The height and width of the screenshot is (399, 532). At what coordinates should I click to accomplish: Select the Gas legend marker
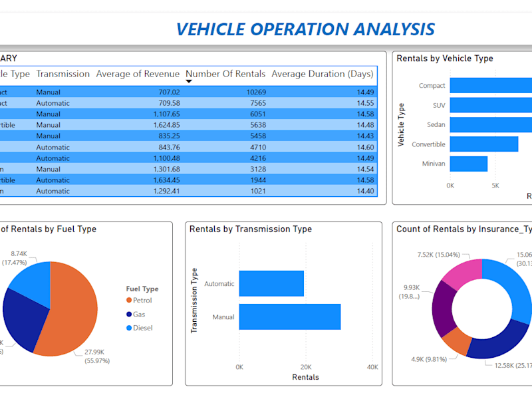click(129, 314)
